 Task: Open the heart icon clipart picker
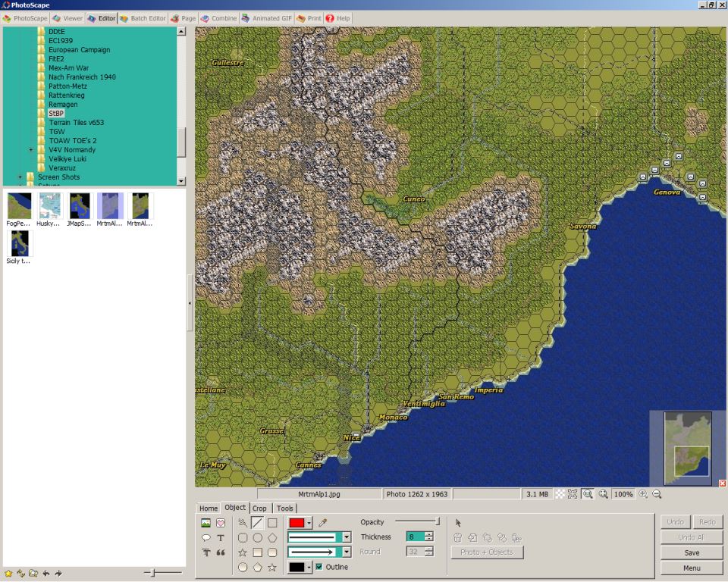[221, 523]
